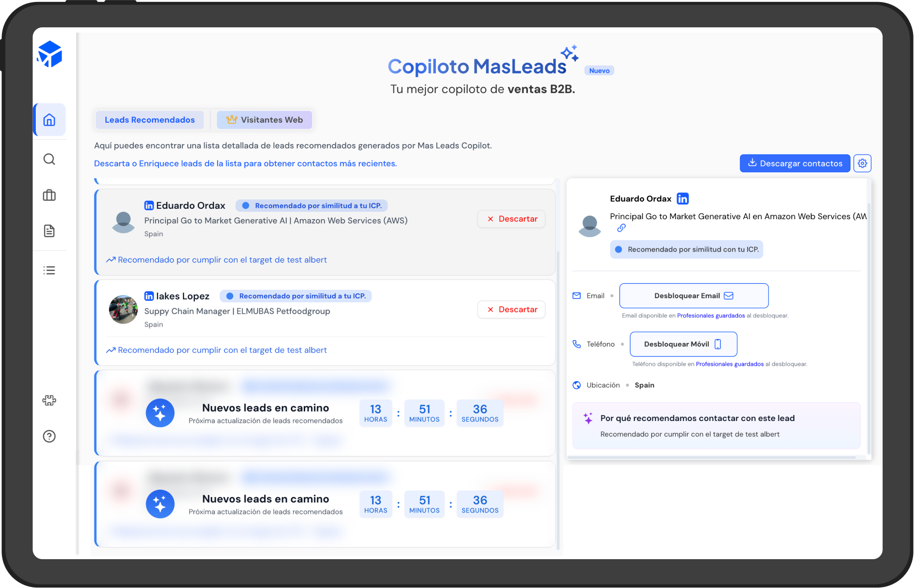
Task: Open Profesionales guardados link under Email
Action: pyautogui.click(x=711, y=316)
